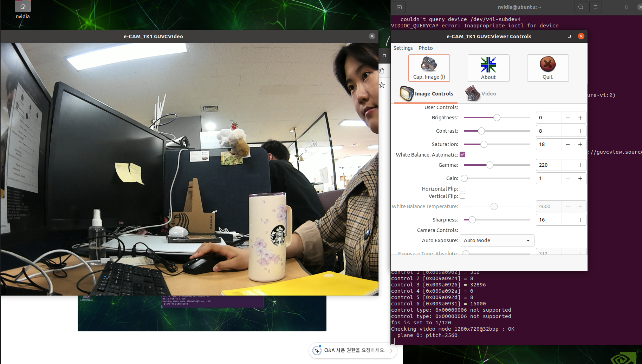The height and width of the screenshot is (364, 642).
Task: Open the nvidia home desktop icon
Action: tap(22, 9)
